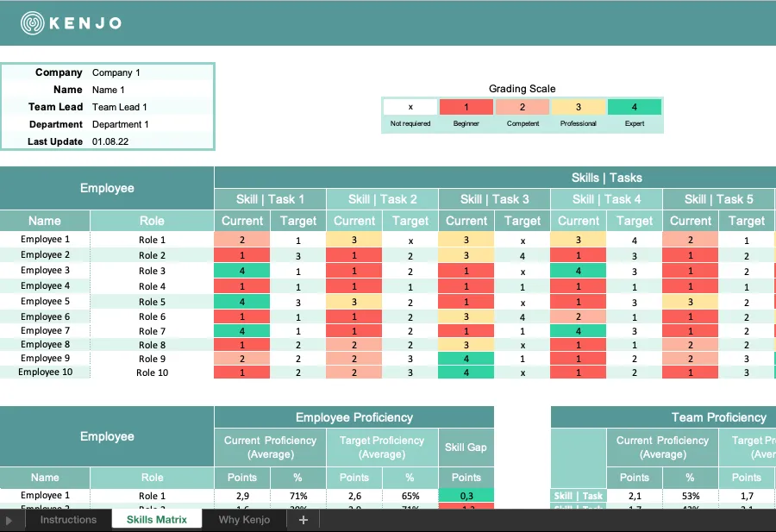Click the yellow Professional grading swatch
The width and height of the screenshot is (776, 532).
click(x=579, y=107)
